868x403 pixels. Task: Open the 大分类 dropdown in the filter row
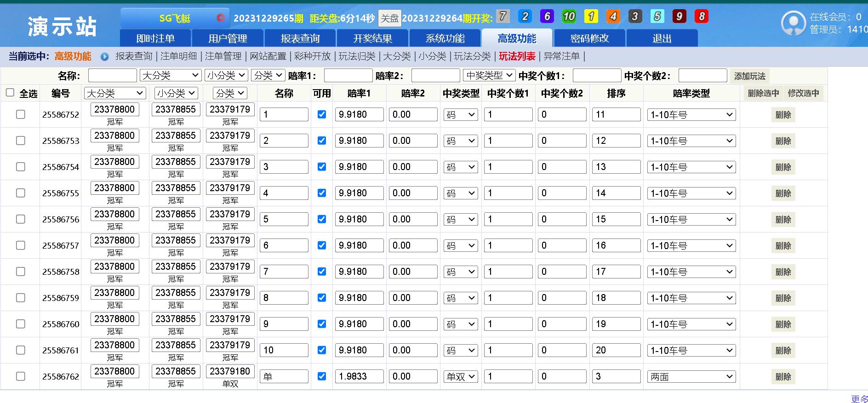coord(171,75)
